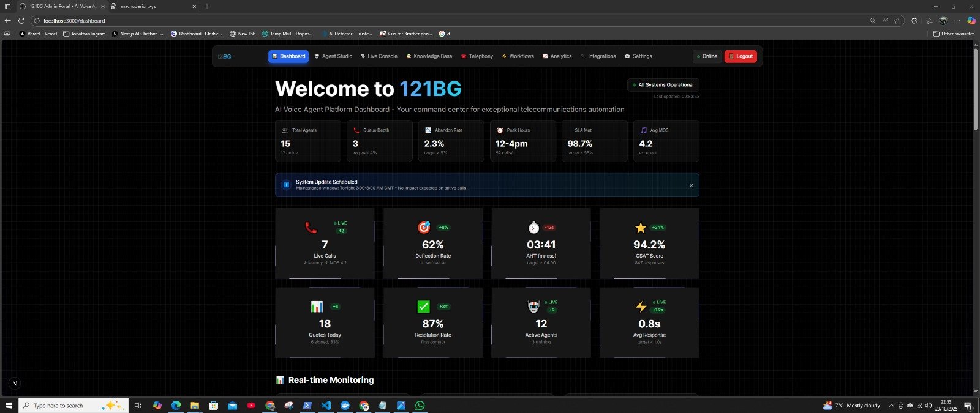
Task: Show hidden system tray icons
Action: 891,406
